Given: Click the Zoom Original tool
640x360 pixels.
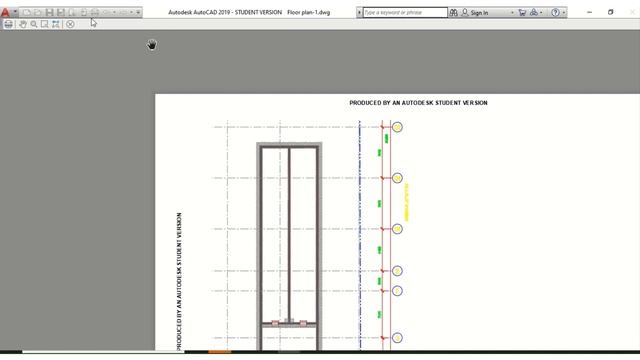Looking at the screenshot, I should (x=56, y=24).
